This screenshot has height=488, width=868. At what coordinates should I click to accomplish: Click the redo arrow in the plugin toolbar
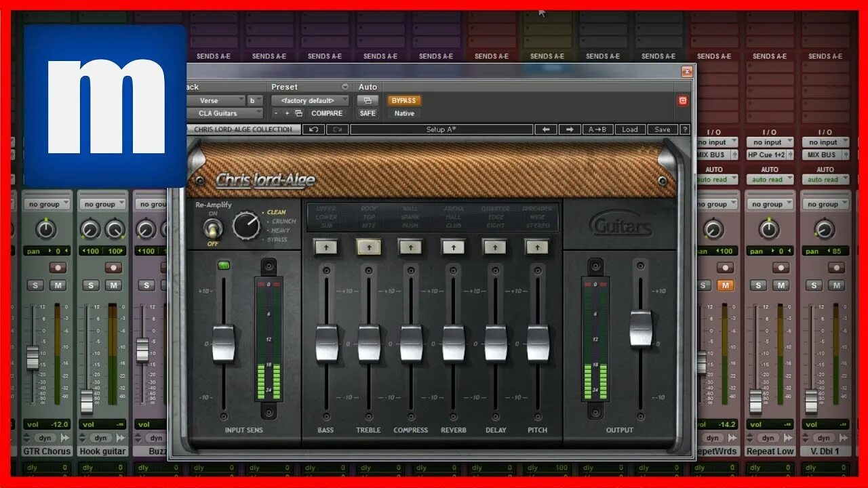tap(337, 129)
